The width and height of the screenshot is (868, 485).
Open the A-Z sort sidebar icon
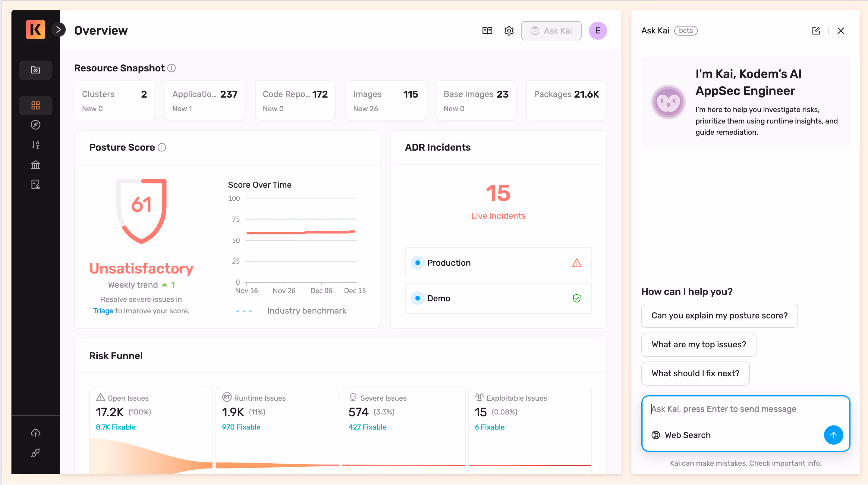click(x=35, y=145)
